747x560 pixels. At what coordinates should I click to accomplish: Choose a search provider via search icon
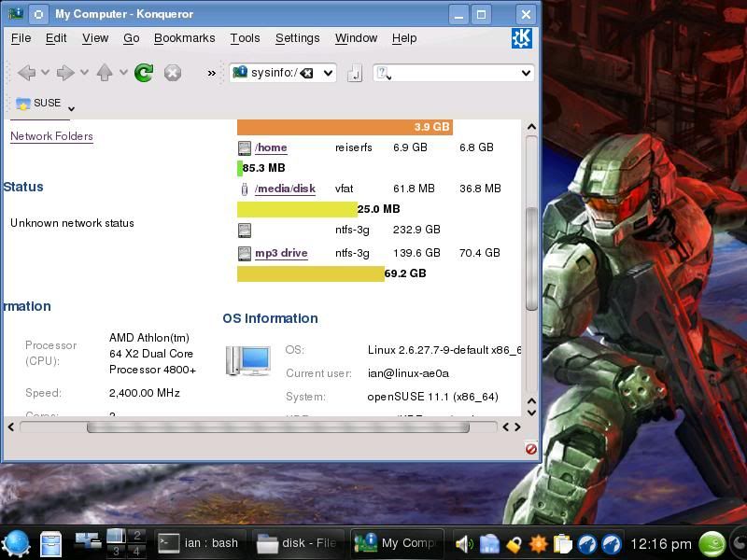384,74
